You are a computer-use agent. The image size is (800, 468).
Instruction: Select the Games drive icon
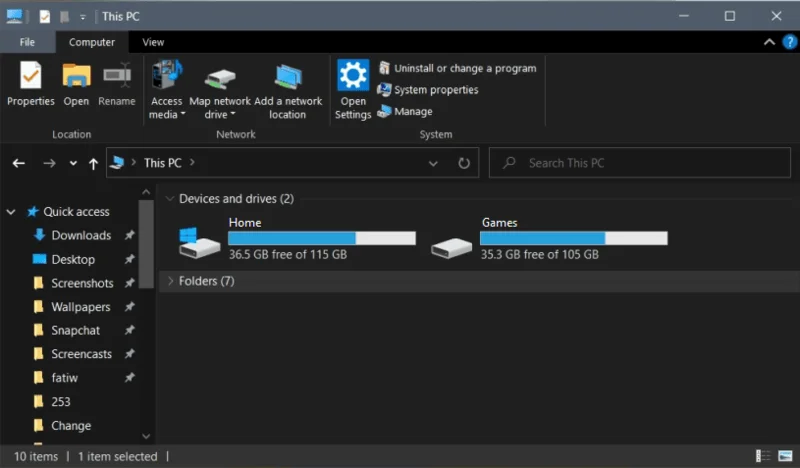451,248
